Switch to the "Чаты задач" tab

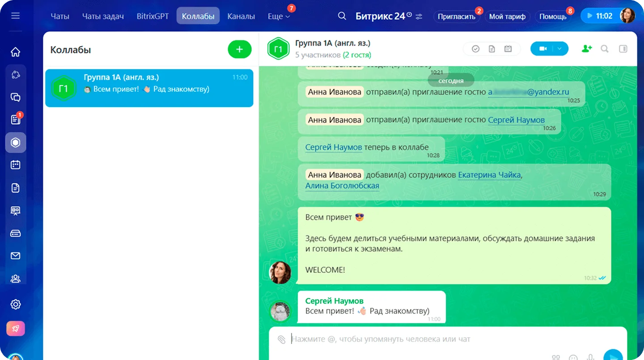click(103, 16)
